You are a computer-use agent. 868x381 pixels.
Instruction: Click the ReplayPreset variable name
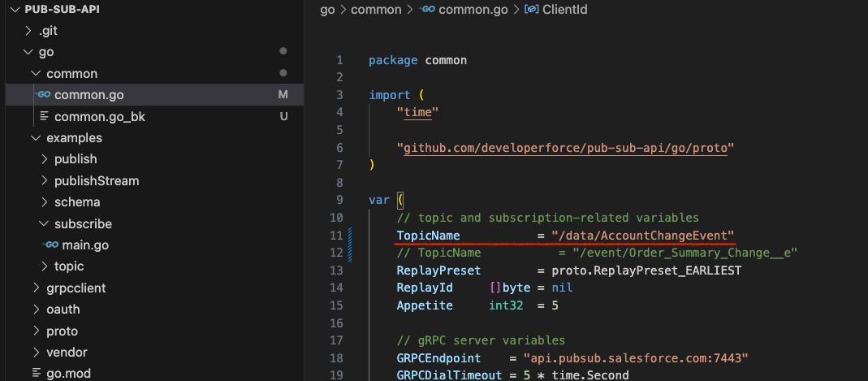pyautogui.click(x=438, y=271)
